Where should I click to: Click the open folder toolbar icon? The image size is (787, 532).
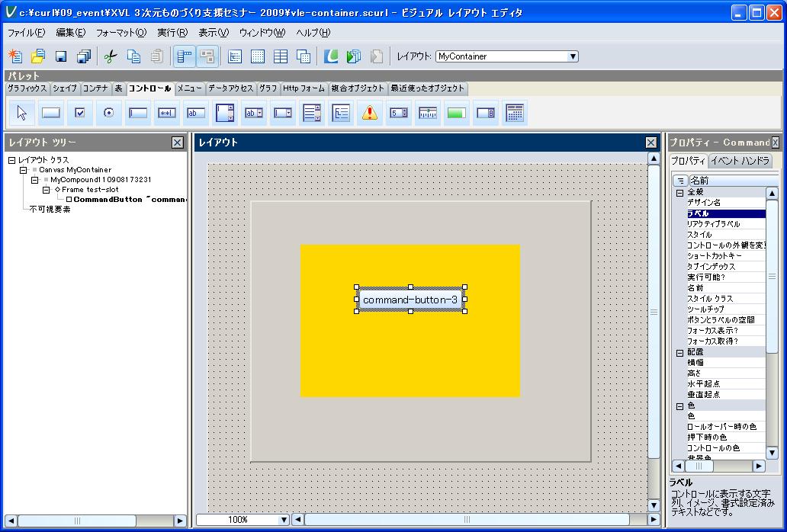pyautogui.click(x=37, y=56)
